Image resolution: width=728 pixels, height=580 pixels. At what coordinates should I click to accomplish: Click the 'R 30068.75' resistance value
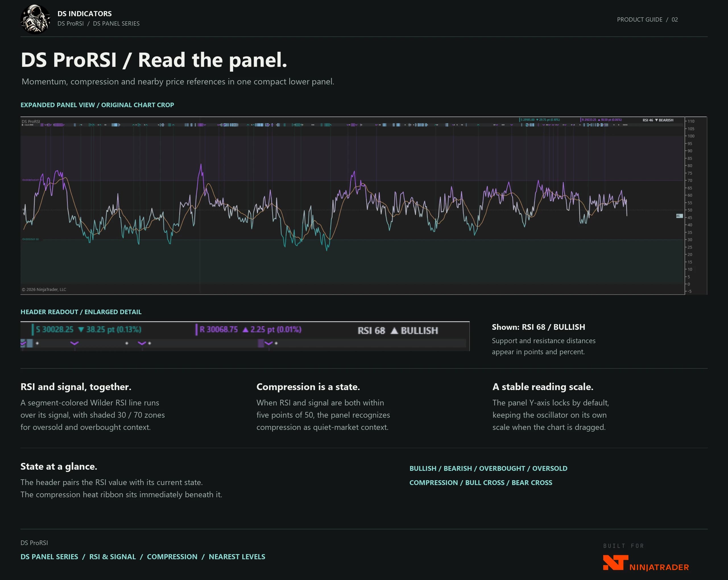coord(219,330)
